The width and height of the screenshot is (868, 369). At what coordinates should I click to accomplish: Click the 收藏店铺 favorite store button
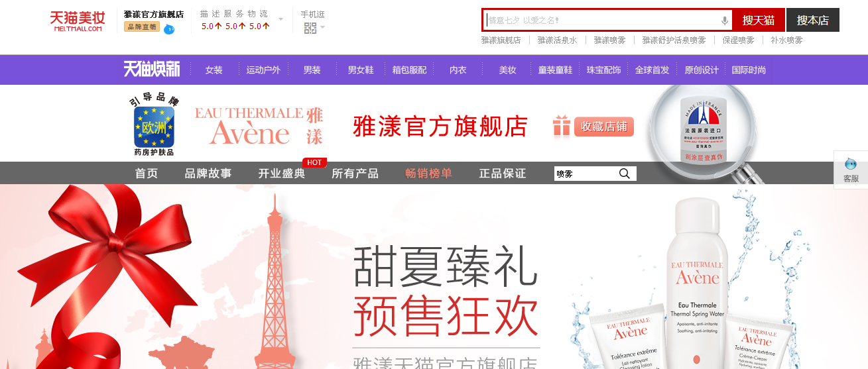[x=604, y=127]
